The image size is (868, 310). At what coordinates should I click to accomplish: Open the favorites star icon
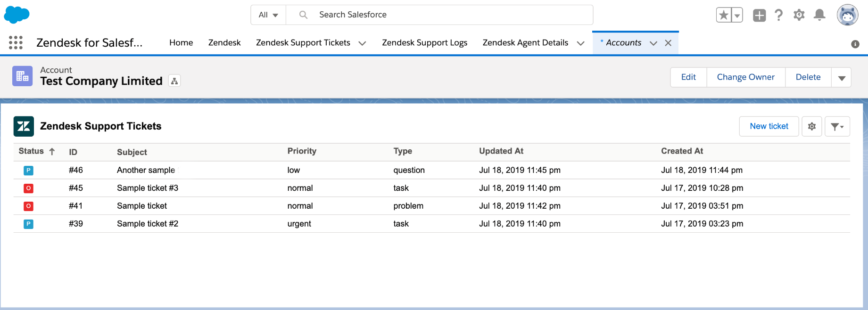(723, 15)
